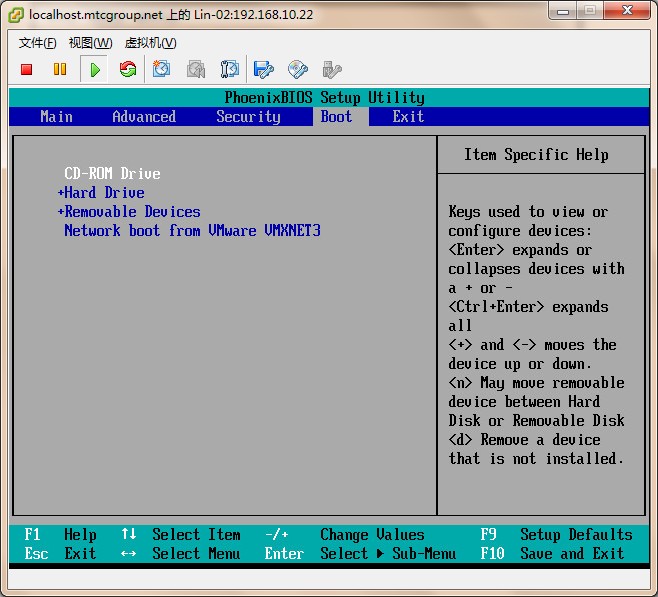The image size is (658, 597).
Task: Click the window title Lin-02:192.168.10.22
Action: (253, 15)
